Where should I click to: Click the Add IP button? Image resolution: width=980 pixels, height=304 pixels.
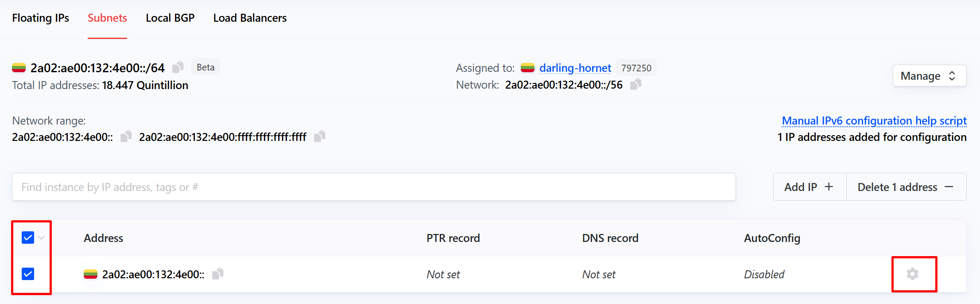(x=809, y=187)
